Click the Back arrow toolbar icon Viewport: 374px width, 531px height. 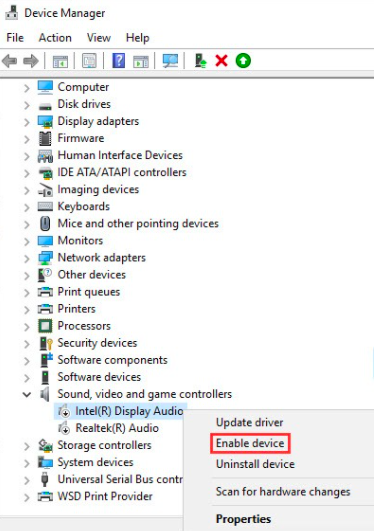pos(9,61)
